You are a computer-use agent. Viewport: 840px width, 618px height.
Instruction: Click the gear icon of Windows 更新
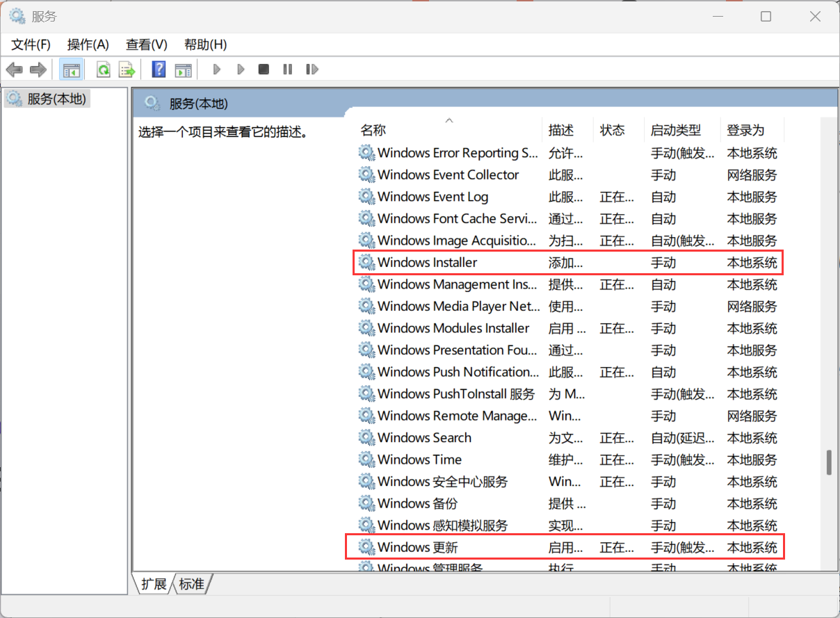(x=366, y=547)
